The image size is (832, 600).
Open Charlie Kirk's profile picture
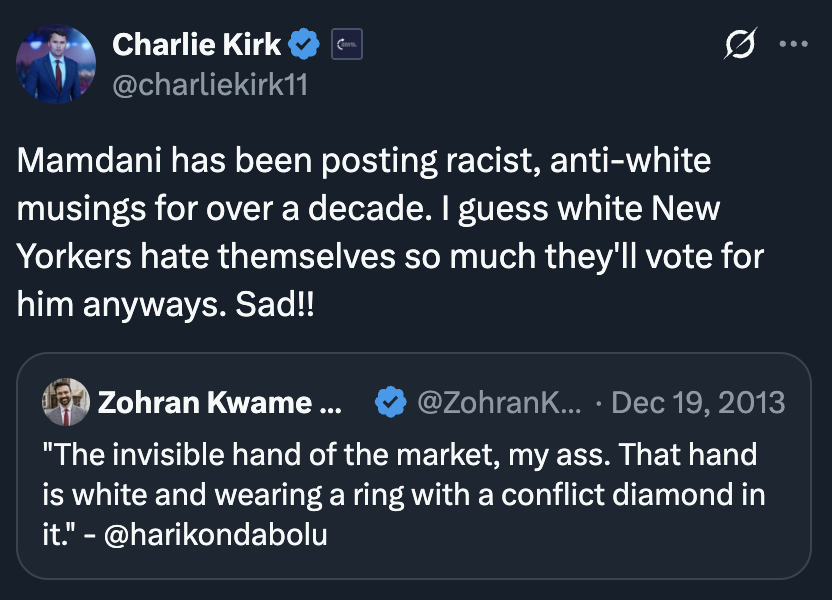coord(56,64)
